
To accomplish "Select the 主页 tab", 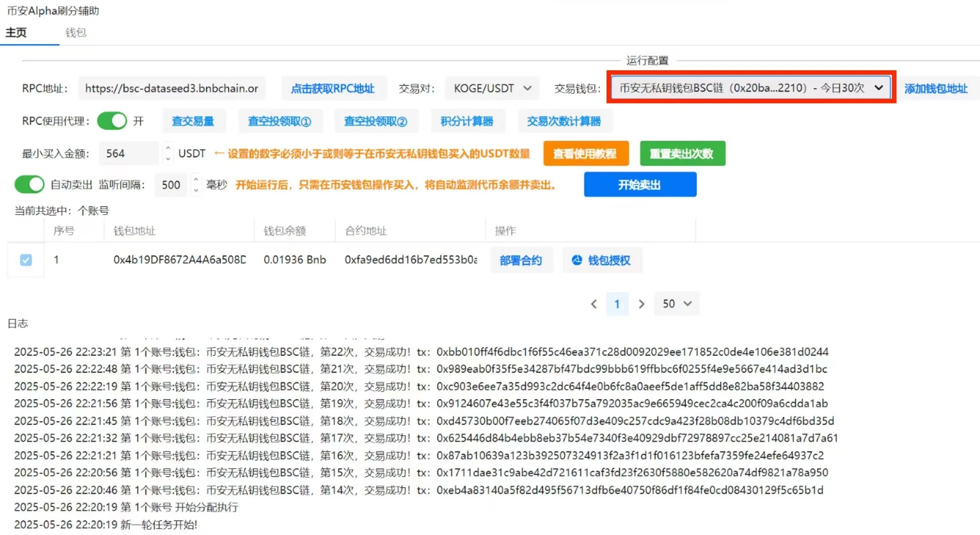I will click(x=16, y=32).
